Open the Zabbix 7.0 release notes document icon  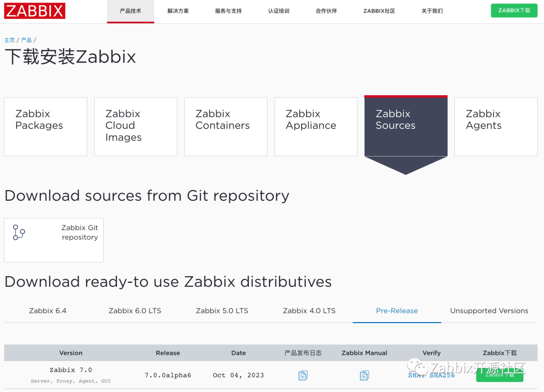pos(303,375)
